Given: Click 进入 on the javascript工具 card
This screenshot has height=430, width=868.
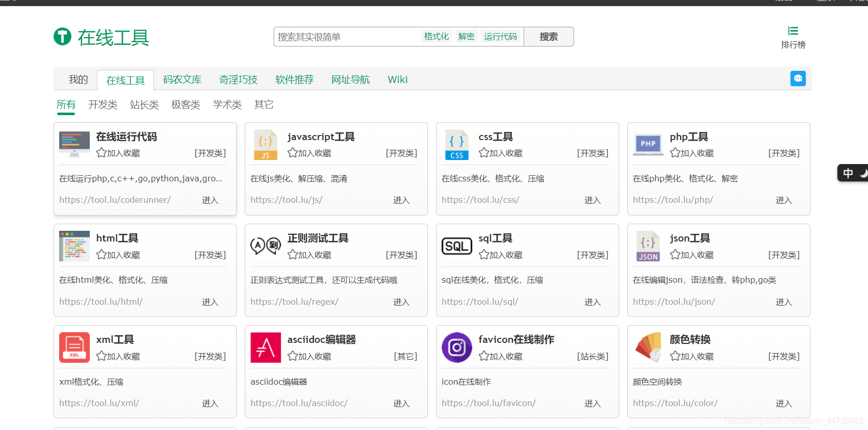Looking at the screenshot, I should [x=401, y=200].
